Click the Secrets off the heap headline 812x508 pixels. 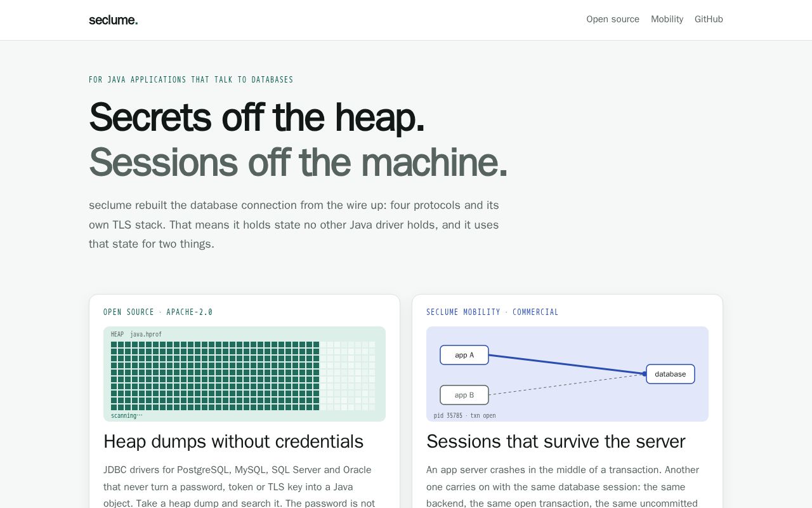(x=257, y=117)
